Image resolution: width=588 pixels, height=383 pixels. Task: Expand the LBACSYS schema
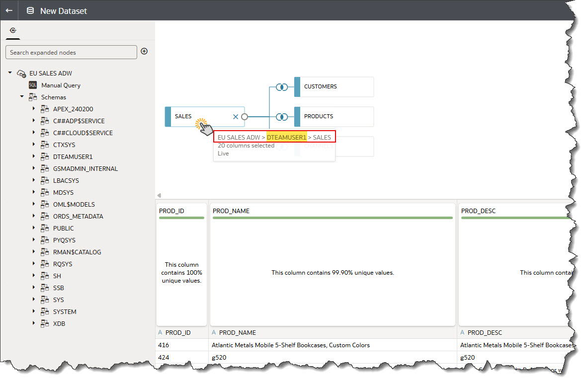34,180
